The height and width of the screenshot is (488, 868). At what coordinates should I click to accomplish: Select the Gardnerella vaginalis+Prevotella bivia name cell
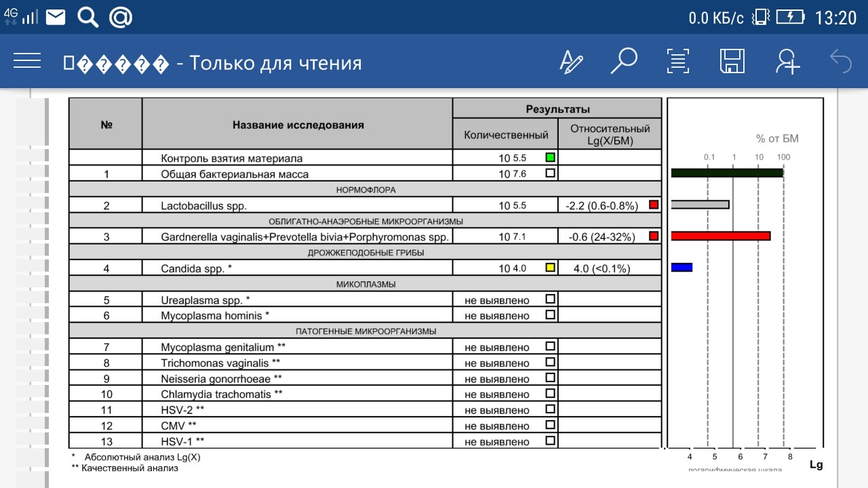(x=298, y=237)
